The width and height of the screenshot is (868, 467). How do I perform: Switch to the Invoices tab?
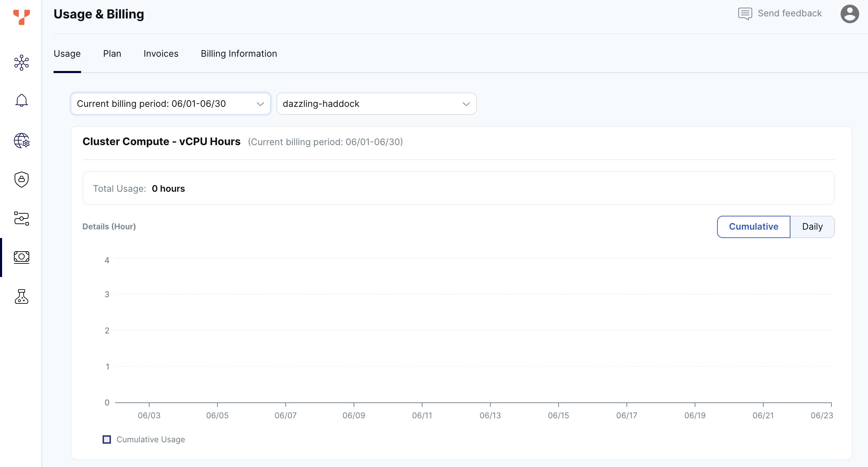coord(161,53)
